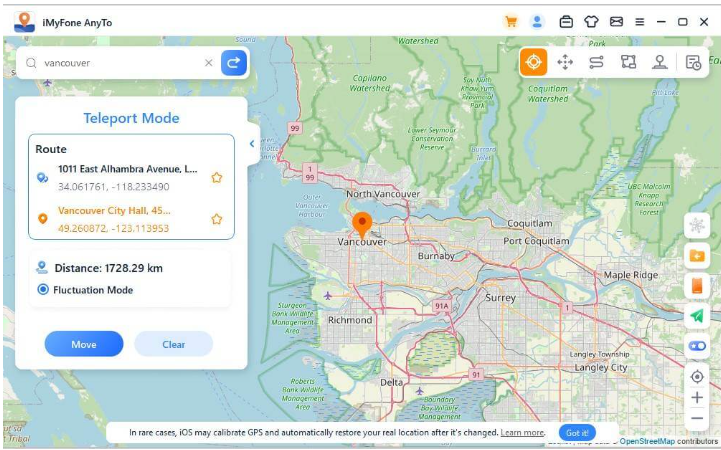Click the Coquitlam map label
The width and height of the screenshot is (721, 450).
(x=530, y=223)
